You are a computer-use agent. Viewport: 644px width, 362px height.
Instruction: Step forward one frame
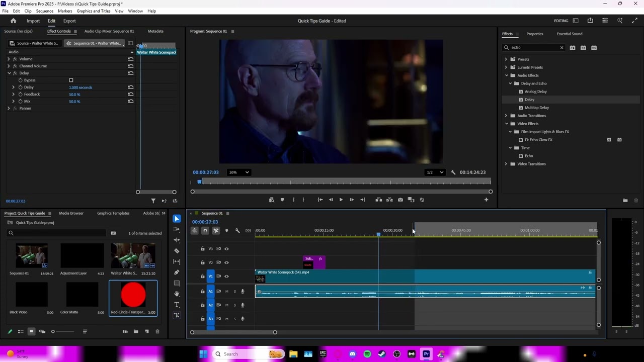[352, 200]
